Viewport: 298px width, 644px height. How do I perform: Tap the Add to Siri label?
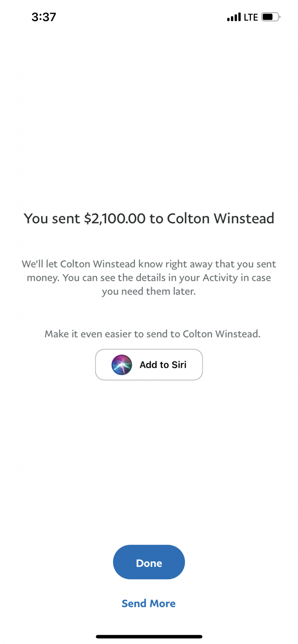(x=163, y=365)
